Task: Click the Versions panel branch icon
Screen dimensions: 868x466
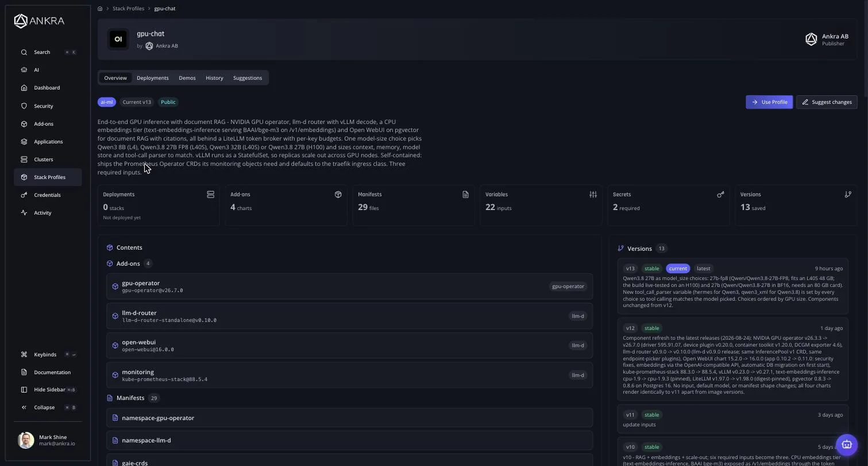Action: click(x=621, y=248)
